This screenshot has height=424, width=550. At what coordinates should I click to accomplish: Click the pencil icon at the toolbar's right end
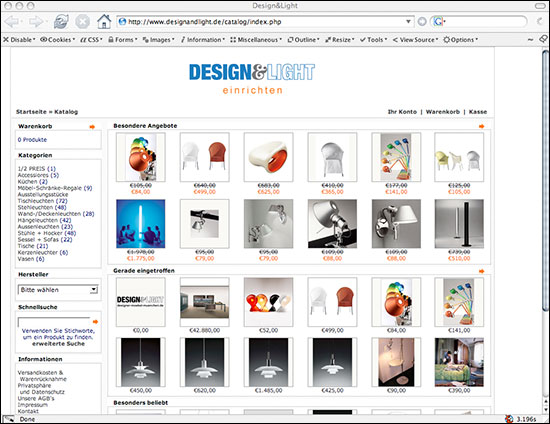point(543,39)
